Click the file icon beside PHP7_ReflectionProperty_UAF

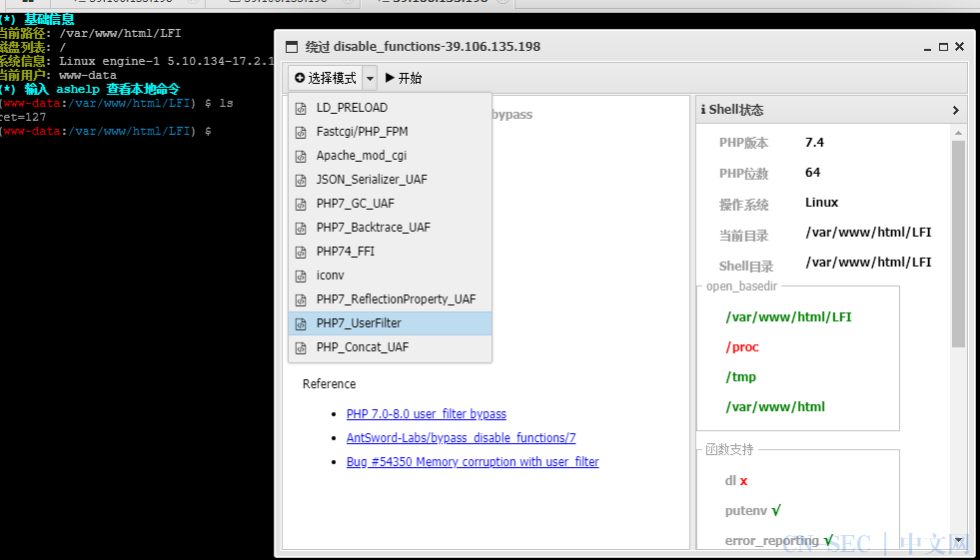point(302,299)
